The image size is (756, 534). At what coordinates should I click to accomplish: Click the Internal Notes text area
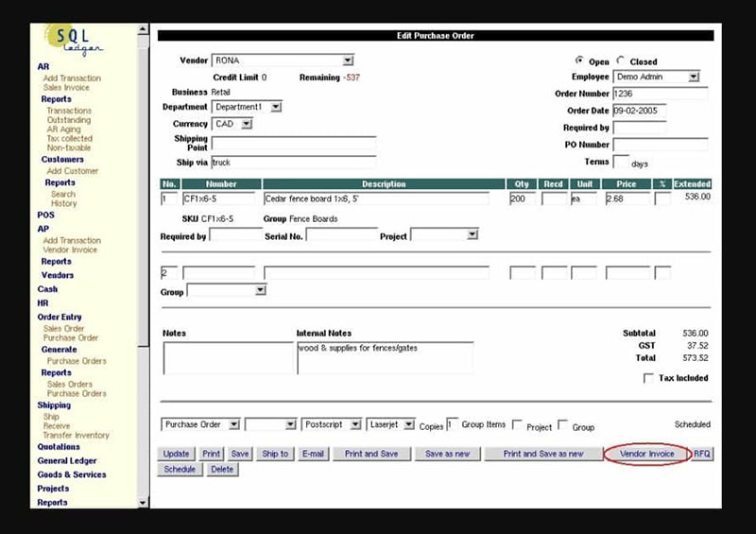[x=386, y=358]
